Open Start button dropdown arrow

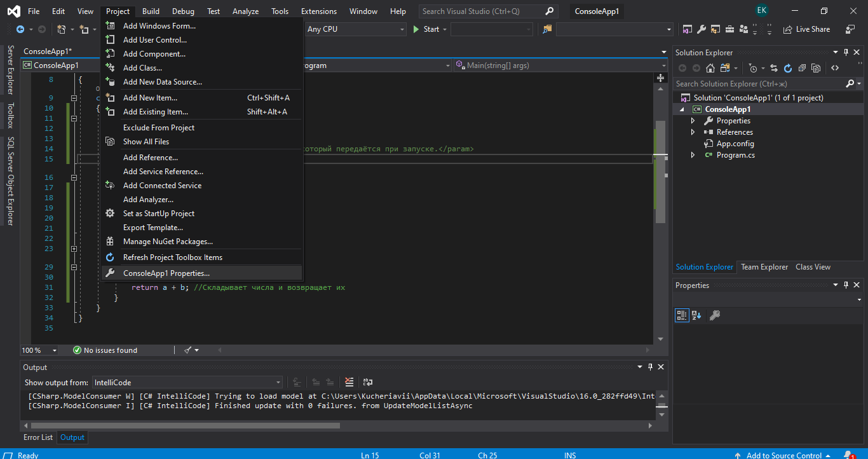(445, 29)
